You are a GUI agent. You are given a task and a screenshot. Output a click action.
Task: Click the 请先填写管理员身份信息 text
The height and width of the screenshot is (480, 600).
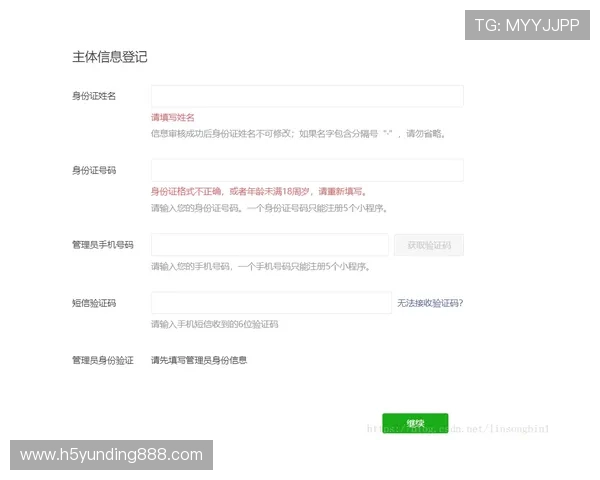tap(199, 360)
